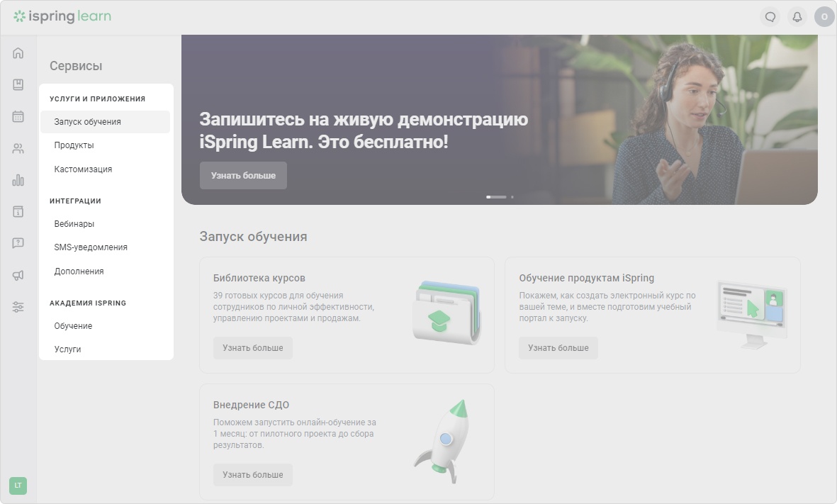Image resolution: width=837 pixels, height=504 pixels.
Task: Select Запуск обучения menu item
Action: point(105,122)
